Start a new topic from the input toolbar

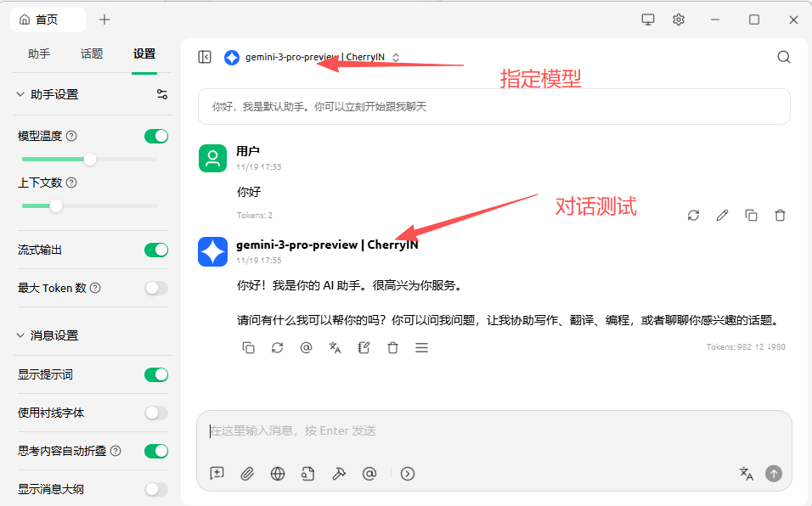(x=217, y=474)
